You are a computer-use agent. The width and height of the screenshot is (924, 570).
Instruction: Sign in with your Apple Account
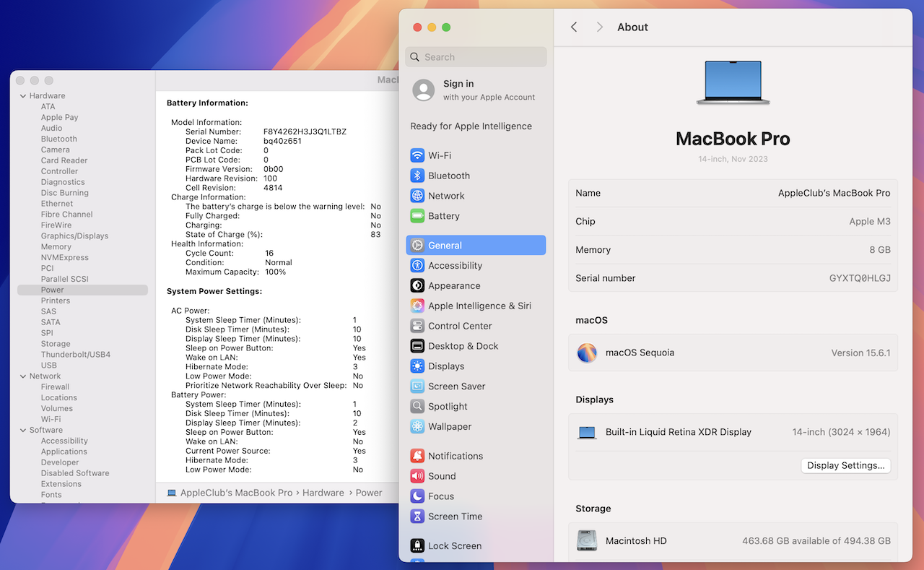point(476,90)
